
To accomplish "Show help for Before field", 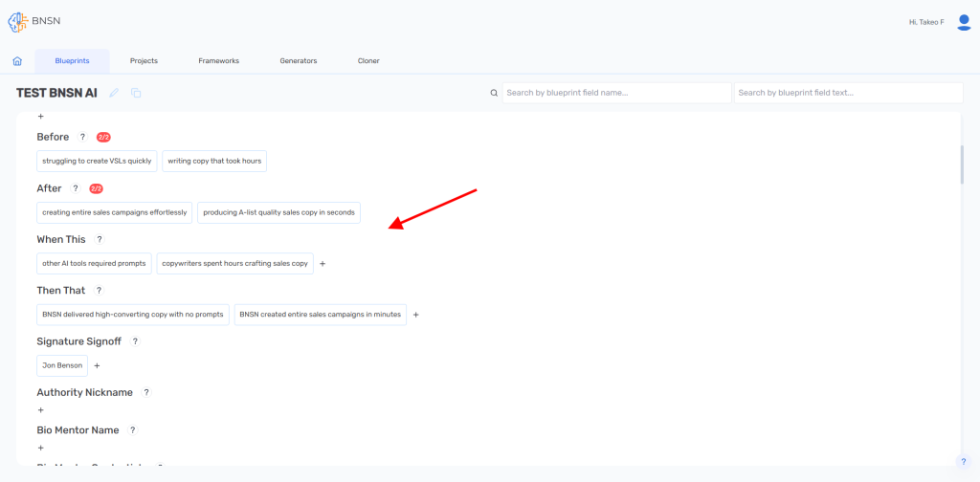I will (x=82, y=137).
